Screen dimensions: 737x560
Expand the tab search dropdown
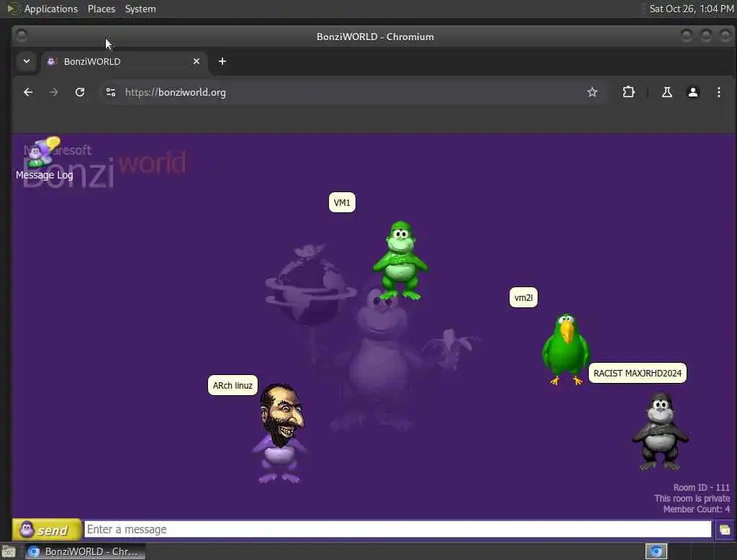pos(27,61)
